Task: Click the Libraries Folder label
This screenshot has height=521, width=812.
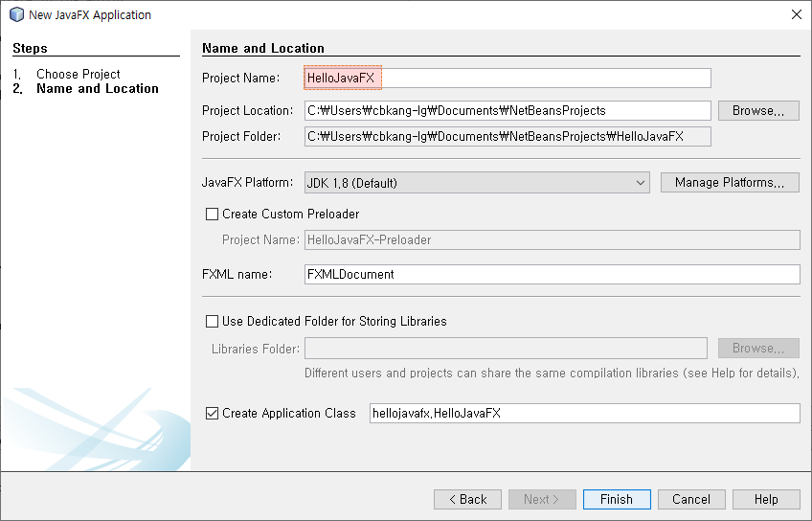Action: tap(256, 349)
